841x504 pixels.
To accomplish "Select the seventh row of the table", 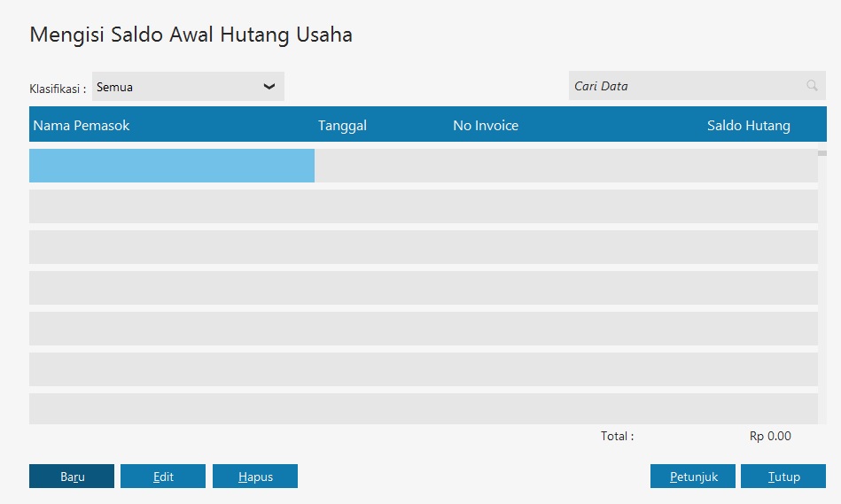I will point(423,408).
